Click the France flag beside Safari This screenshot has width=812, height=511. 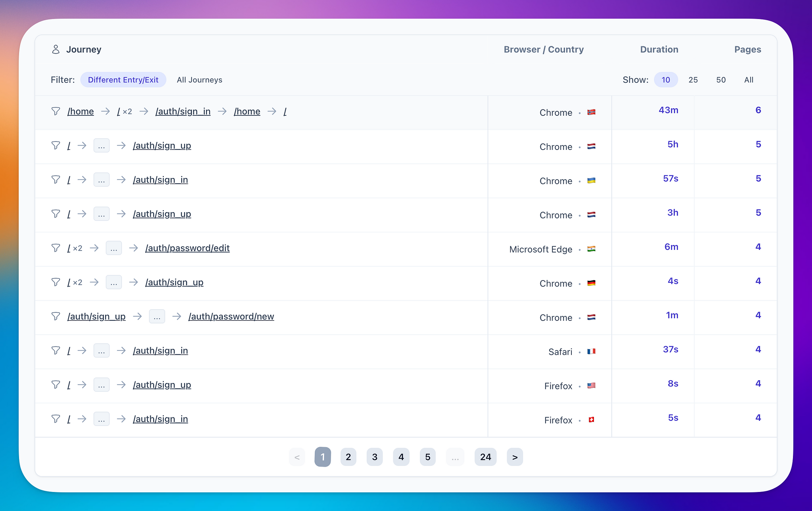[x=591, y=351]
